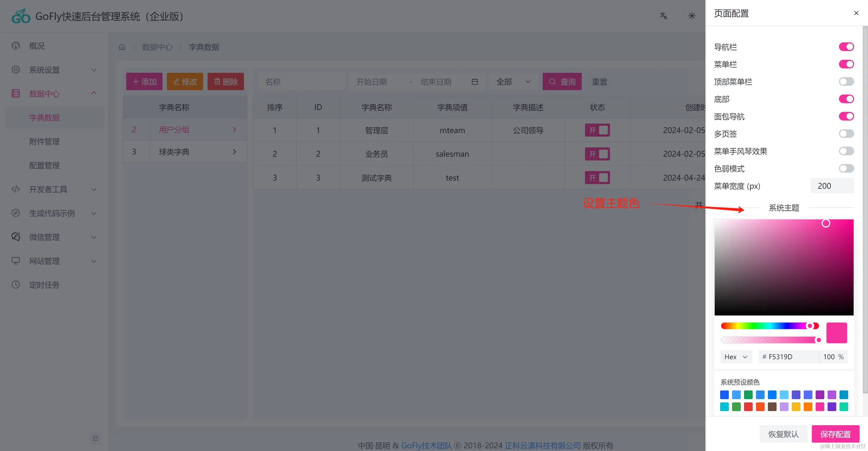Click the 修改 button
Screen dimensions: 868x451
point(185,82)
